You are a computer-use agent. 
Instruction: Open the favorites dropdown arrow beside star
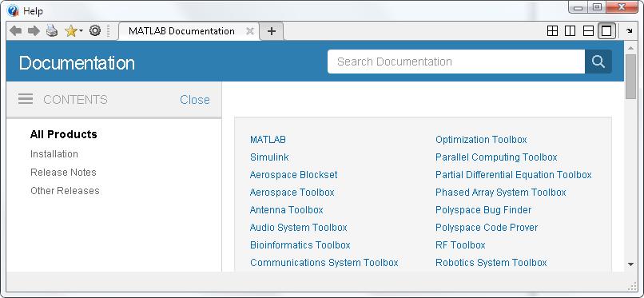click(81, 31)
